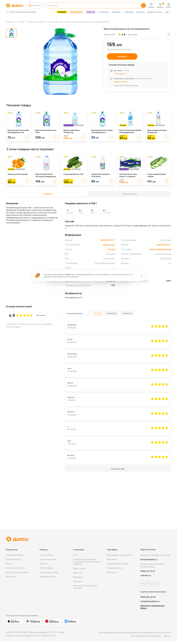This screenshot has width=177, height=644.
Task: Click Показать ещё to load reviews
Action: [118, 469]
